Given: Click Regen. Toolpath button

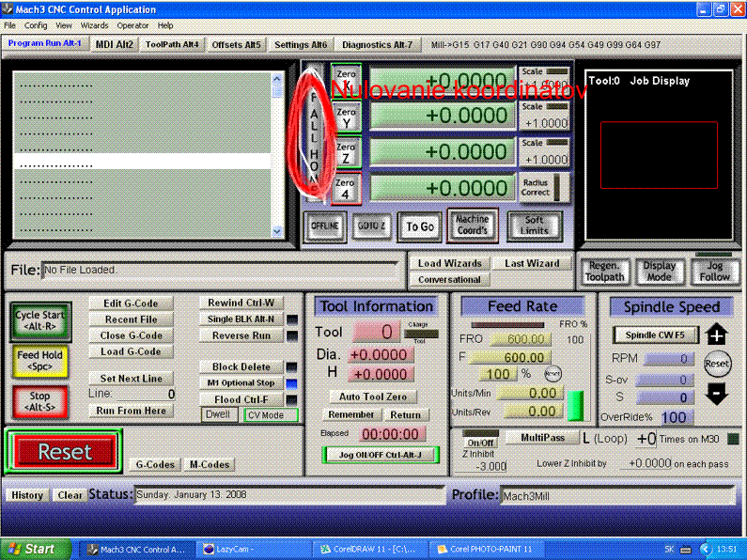Looking at the screenshot, I should (604, 272).
